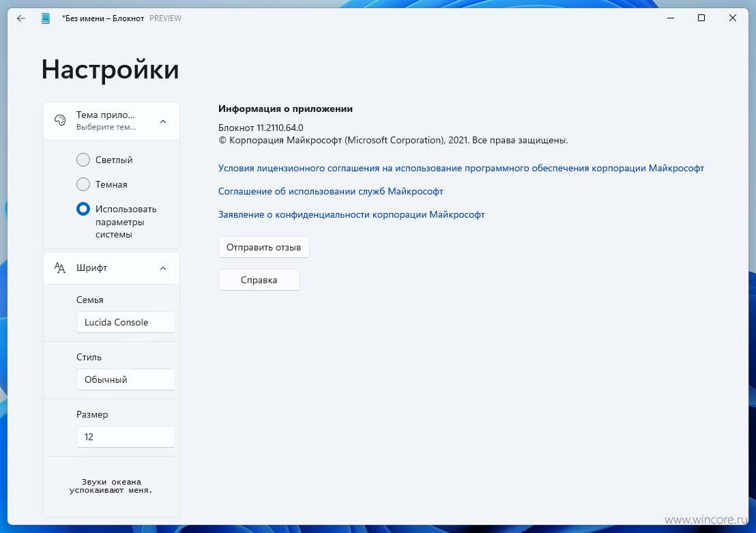
Task: Click the window title Без имени – Блокнот
Action: [103, 18]
